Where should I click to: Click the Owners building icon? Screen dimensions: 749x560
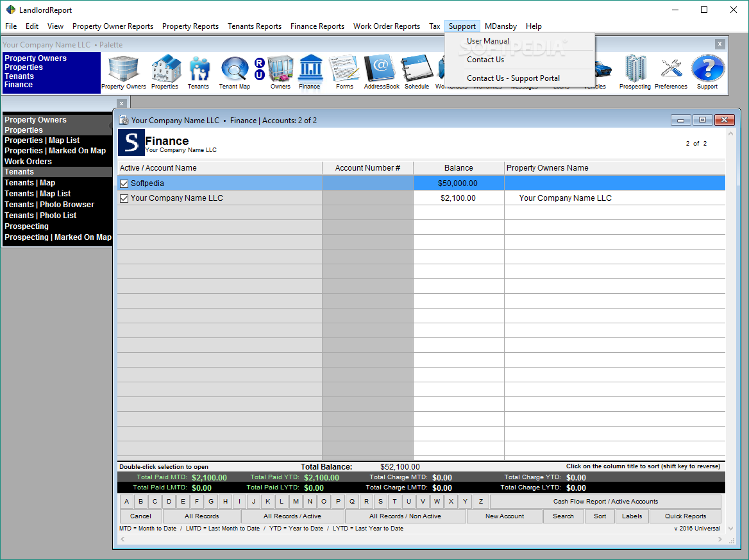tap(280, 69)
